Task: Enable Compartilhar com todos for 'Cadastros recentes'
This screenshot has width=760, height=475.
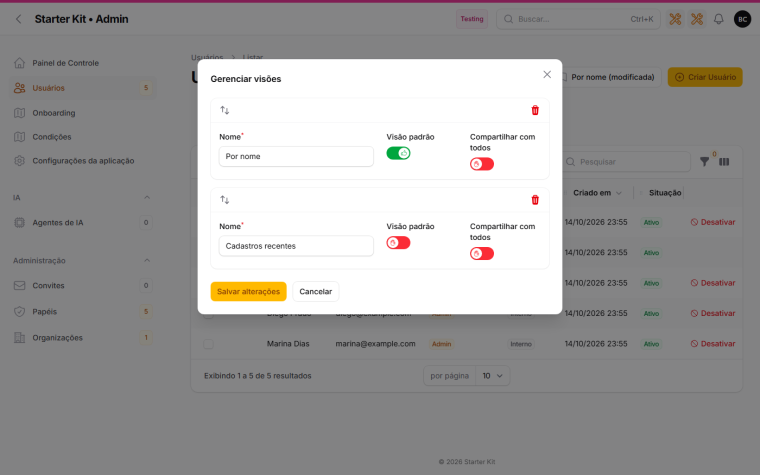Action: coord(482,253)
